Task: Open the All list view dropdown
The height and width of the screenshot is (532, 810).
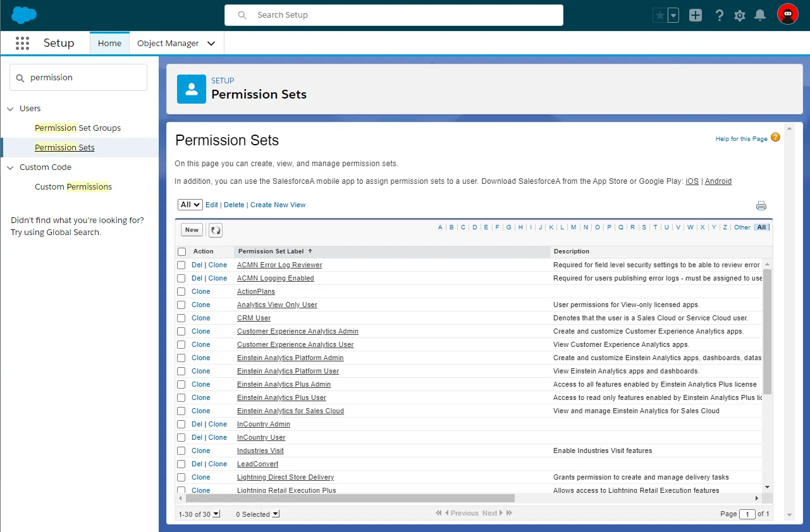Action: click(190, 205)
